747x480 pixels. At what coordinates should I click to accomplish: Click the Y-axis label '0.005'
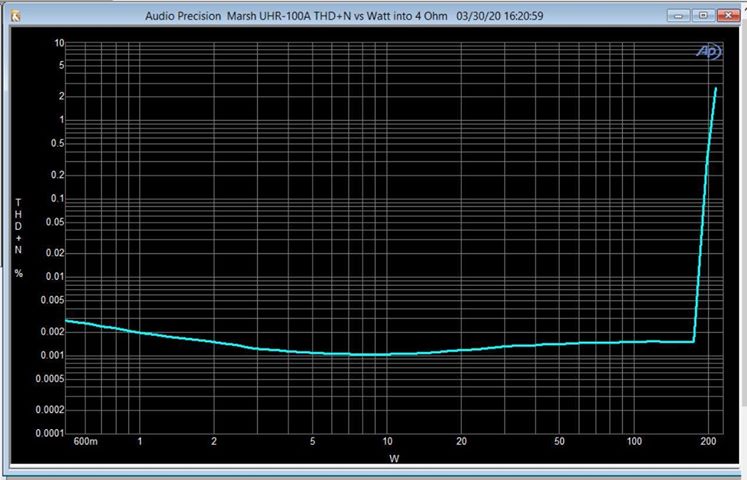tap(53, 300)
